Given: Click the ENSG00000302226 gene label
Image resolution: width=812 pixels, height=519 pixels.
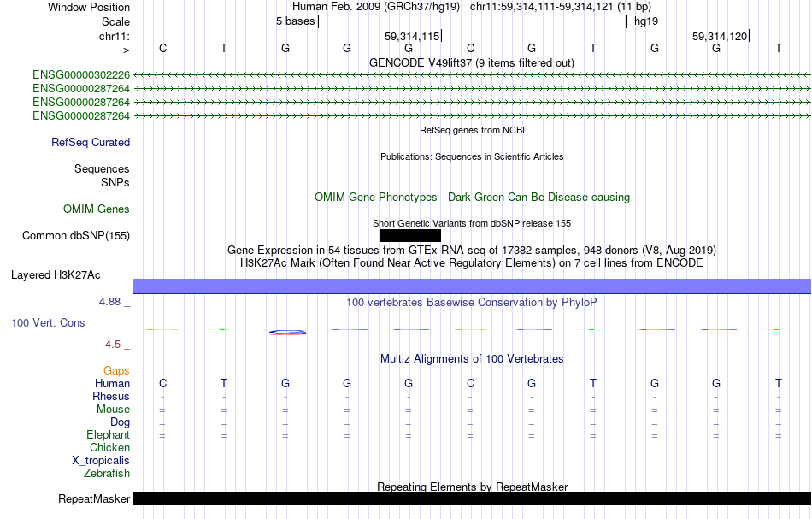Looking at the screenshot, I should [81, 75].
